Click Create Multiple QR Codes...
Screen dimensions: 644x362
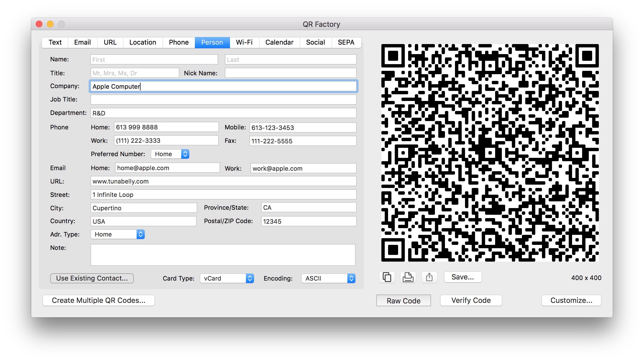coord(99,300)
